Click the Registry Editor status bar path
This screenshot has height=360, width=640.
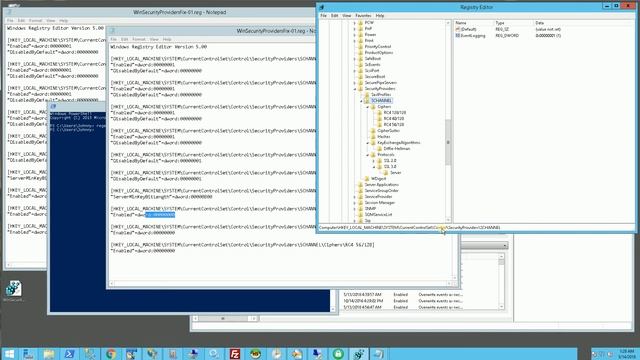(409, 227)
